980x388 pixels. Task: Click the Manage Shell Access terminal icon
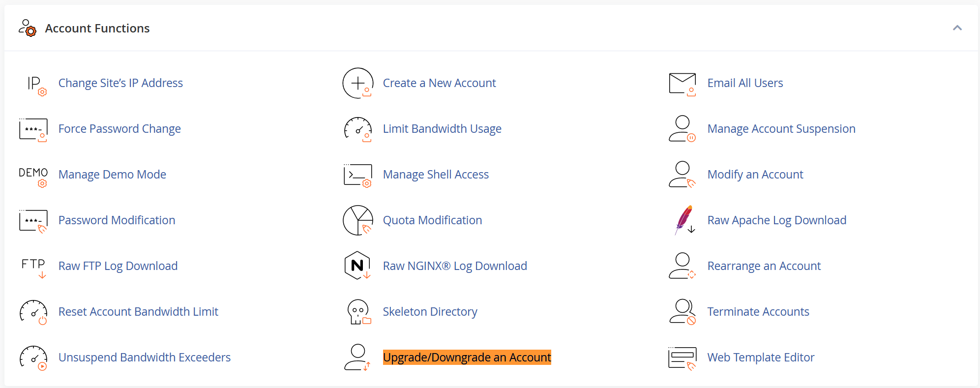click(357, 175)
